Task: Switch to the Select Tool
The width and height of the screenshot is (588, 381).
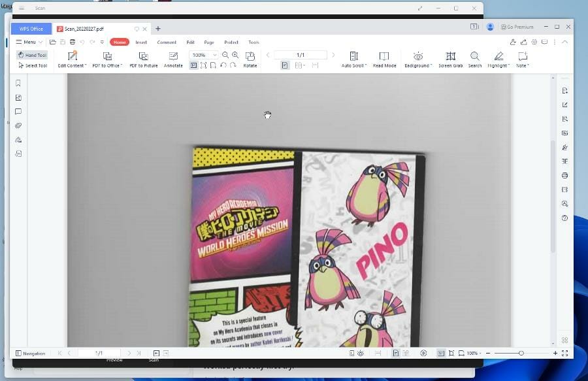Action: point(33,65)
